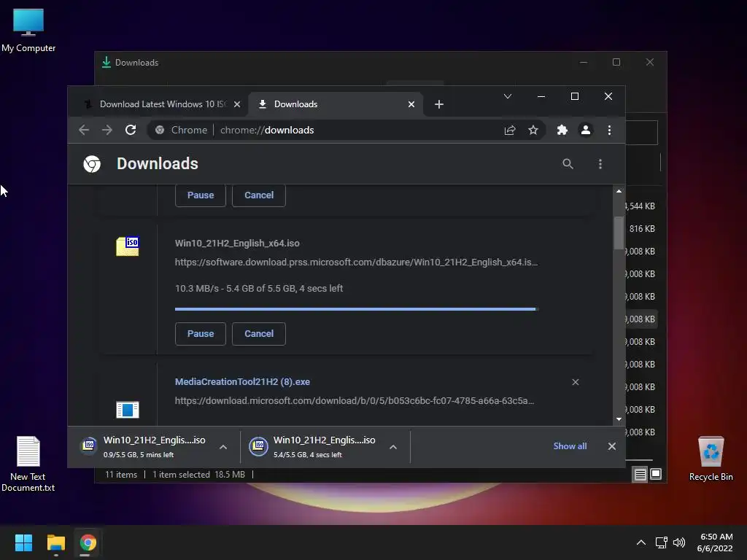Remove MediaCreationTool21H2 (8).exe from list

(x=576, y=382)
